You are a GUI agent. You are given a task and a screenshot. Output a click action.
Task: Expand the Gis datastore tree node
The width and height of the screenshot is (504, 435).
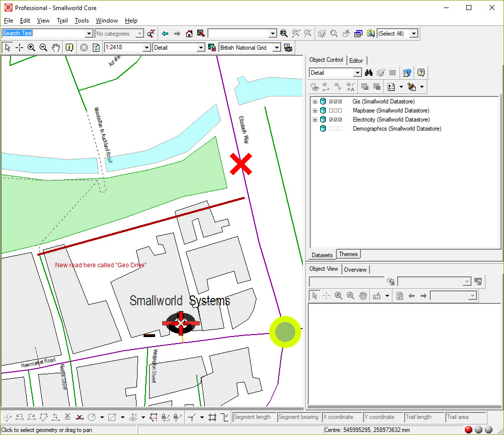pos(315,102)
